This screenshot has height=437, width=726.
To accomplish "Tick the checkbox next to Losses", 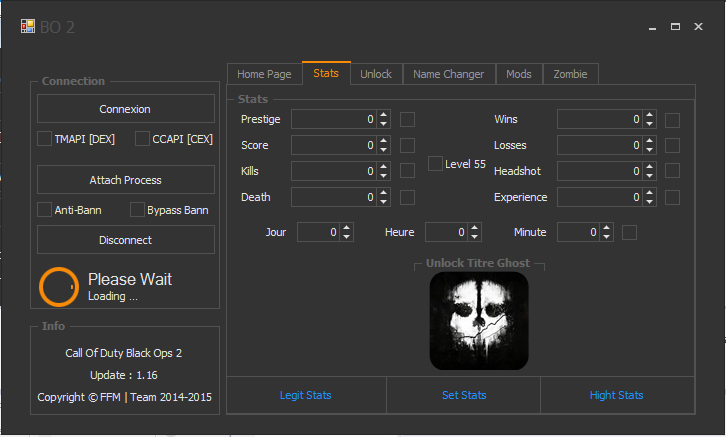I will coord(672,145).
